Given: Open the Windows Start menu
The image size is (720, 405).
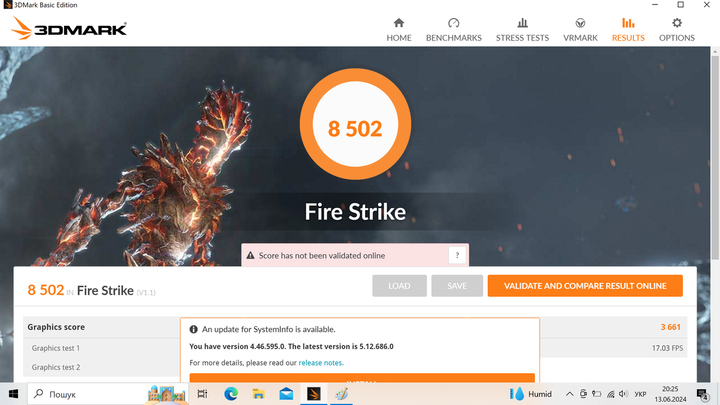Looking at the screenshot, I should tap(13, 394).
